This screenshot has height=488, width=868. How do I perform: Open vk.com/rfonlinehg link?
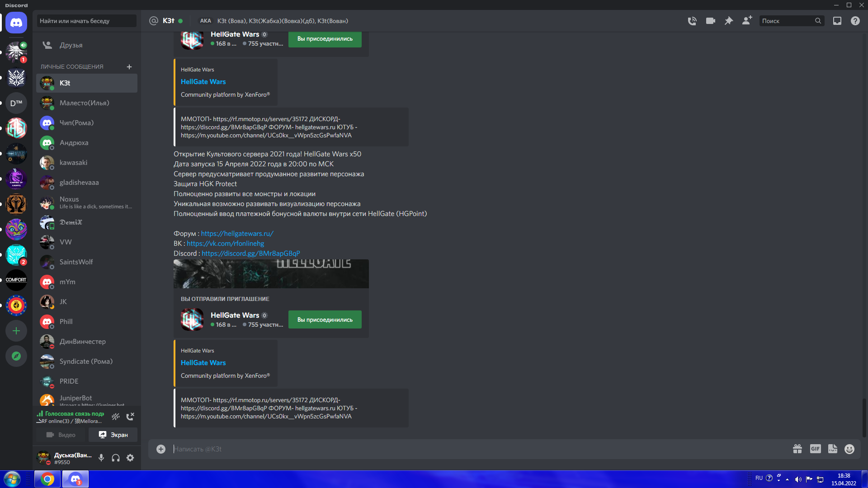(225, 244)
